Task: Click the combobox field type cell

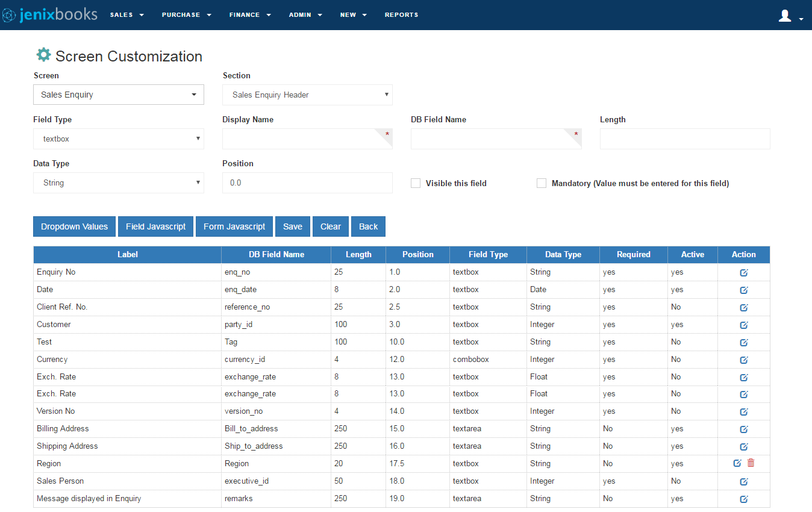Action: tap(488, 360)
